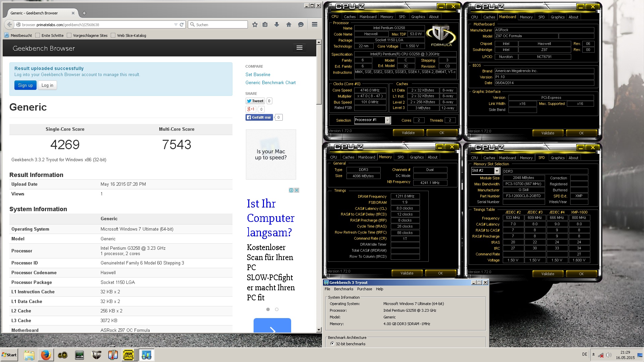Screen dimensions: 644x362
Task: Toggle the Geekbench Browser navigation hamburger
Action: [300, 48]
